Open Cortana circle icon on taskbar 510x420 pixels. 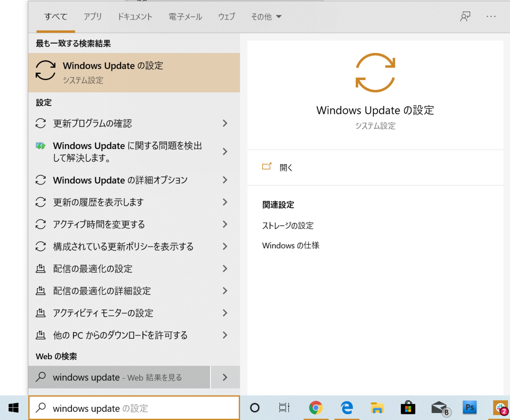pyautogui.click(x=255, y=408)
